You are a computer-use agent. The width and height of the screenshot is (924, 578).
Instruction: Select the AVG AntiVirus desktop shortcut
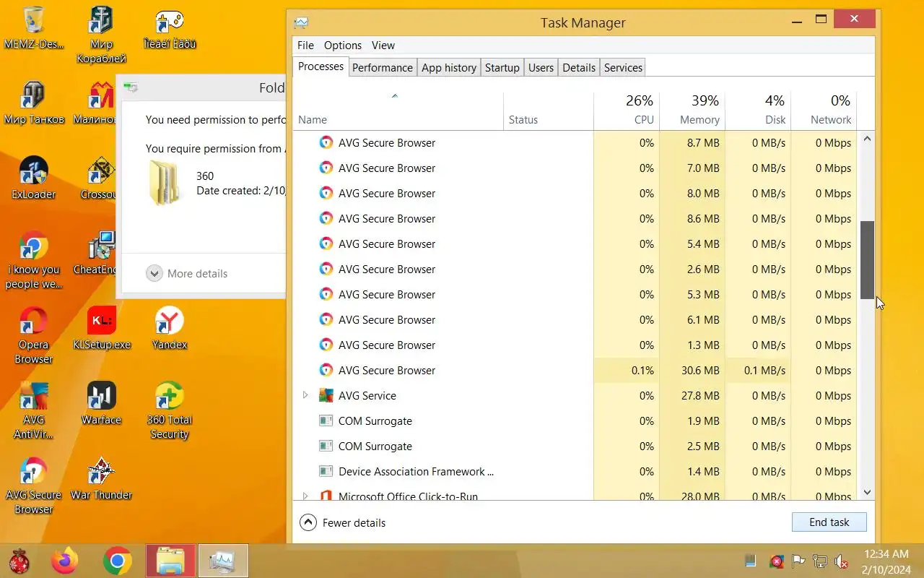(x=33, y=411)
